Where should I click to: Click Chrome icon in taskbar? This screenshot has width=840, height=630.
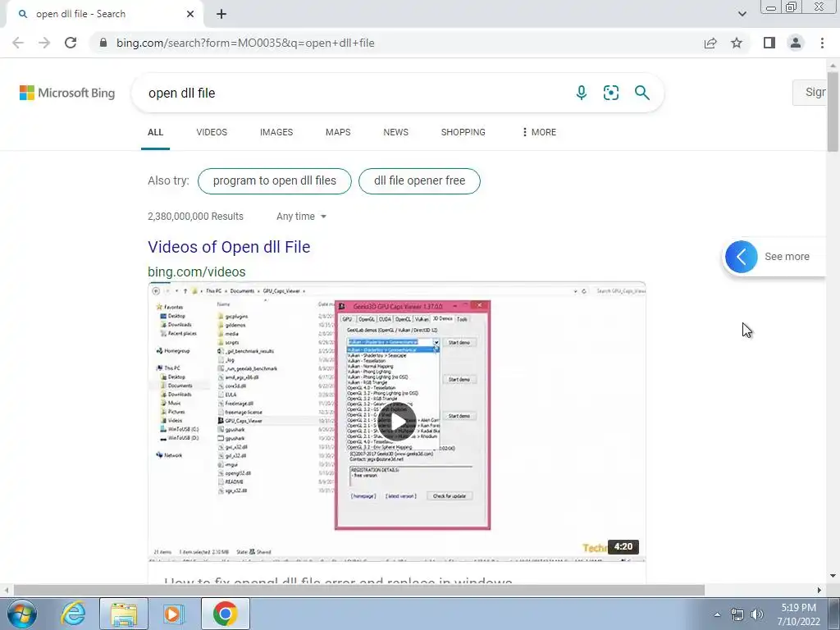coord(226,614)
